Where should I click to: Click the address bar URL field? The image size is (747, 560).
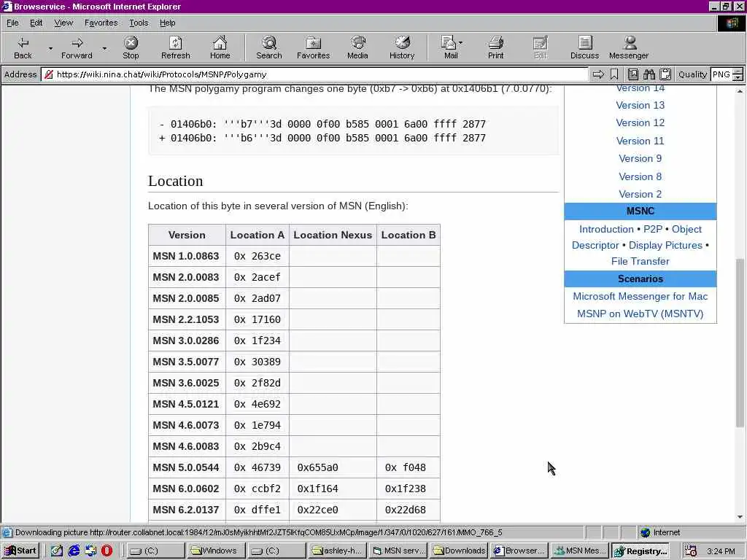coord(314,74)
